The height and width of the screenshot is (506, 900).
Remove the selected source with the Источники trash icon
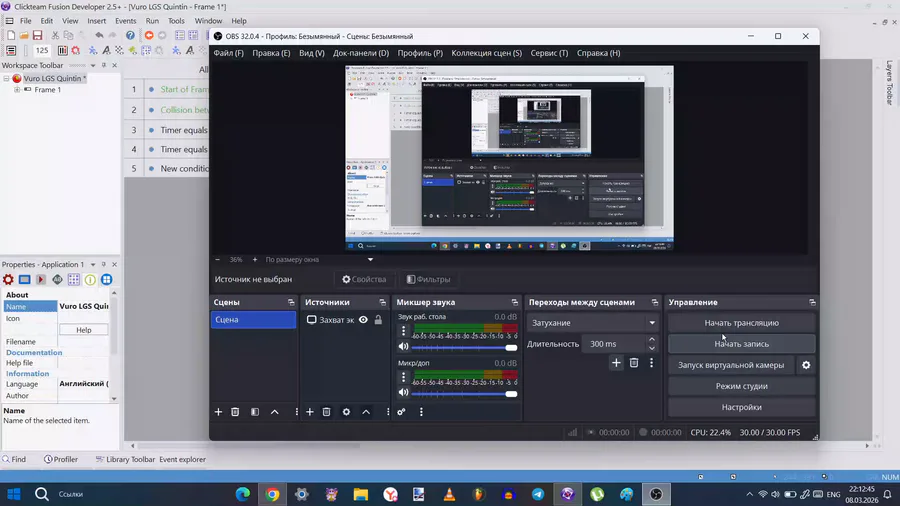click(326, 412)
